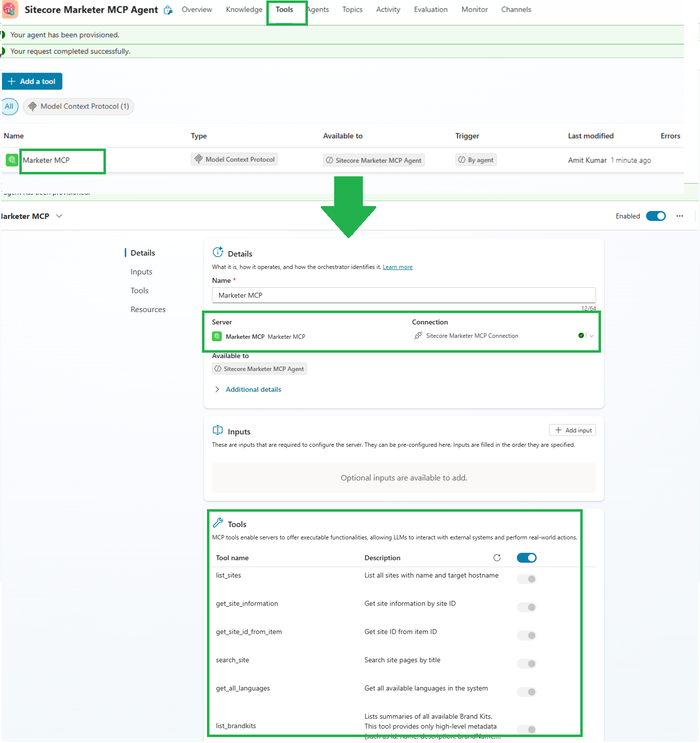Click the connection plug icon beside Sitecore Marketer MCP Connection
Image resolution: width=700 pixels, height=743 pixels.
click(x=418, y=335)
